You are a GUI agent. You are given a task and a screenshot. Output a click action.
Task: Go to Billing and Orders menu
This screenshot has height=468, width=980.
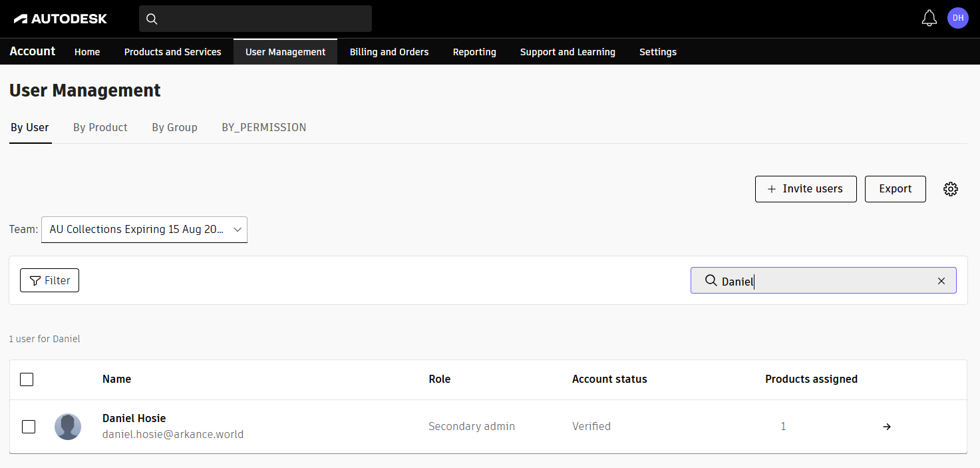click(x=389, y=52)
